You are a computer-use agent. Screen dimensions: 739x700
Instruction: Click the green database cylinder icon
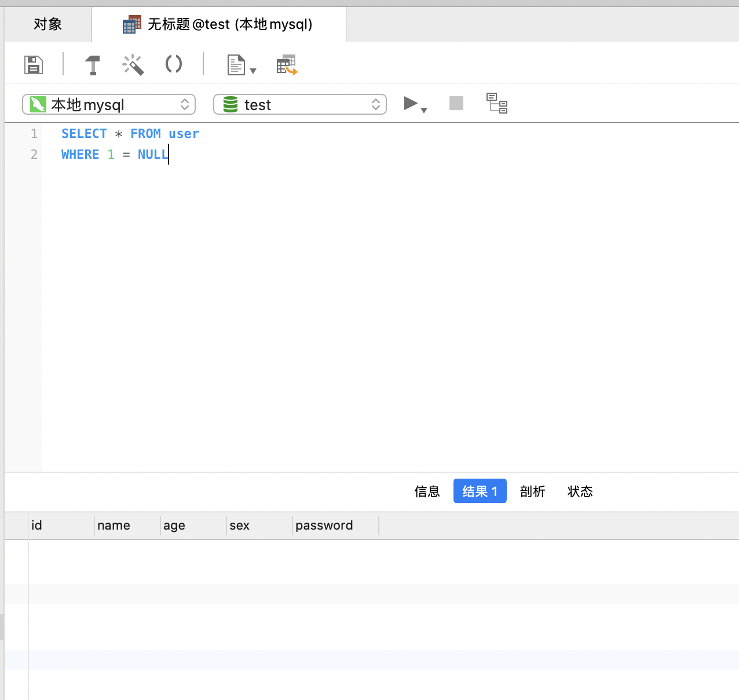(231, 104)
